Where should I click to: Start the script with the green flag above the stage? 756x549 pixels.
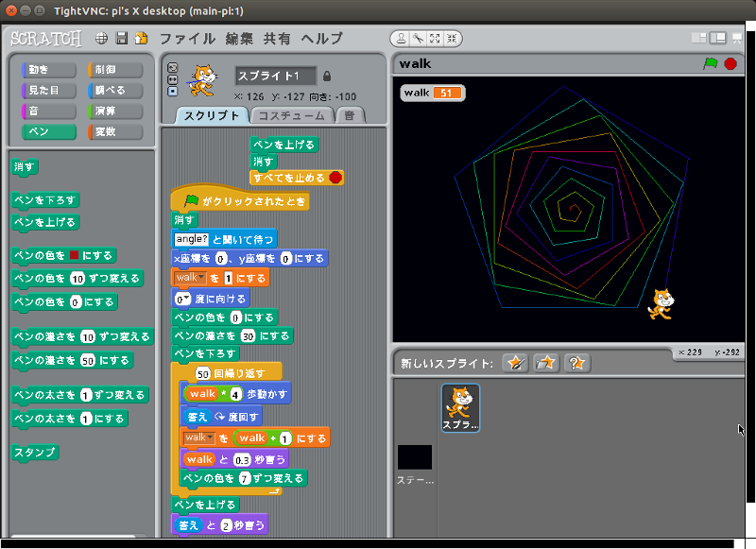tap(711, 63)
